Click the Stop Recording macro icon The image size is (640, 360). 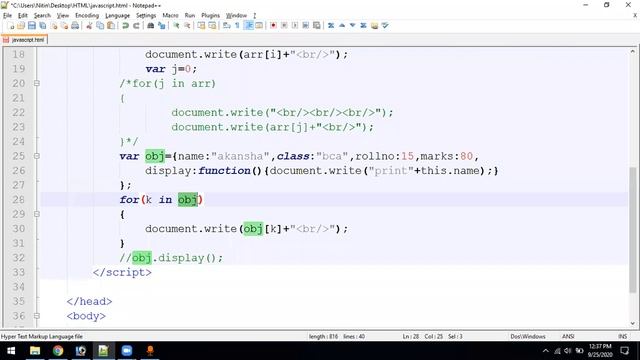(284, 26)
